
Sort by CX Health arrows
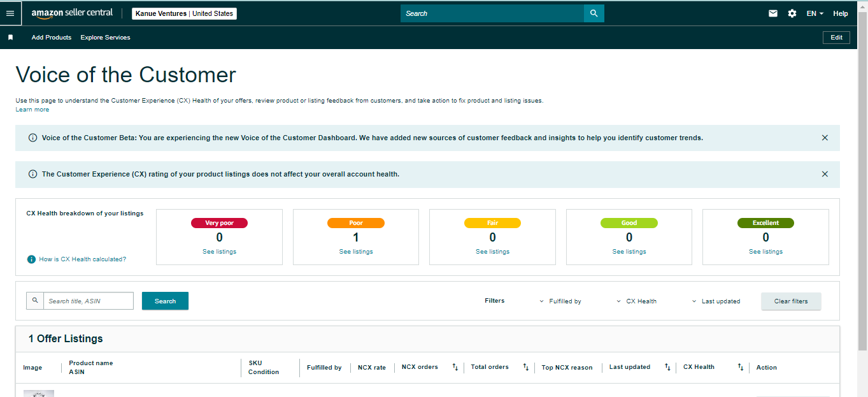click(741, 367)
